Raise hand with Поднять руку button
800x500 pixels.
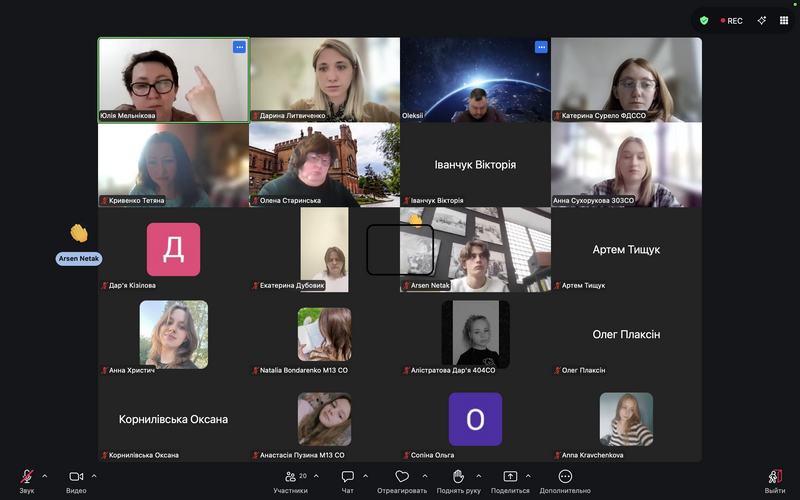(x=458, y=478)
